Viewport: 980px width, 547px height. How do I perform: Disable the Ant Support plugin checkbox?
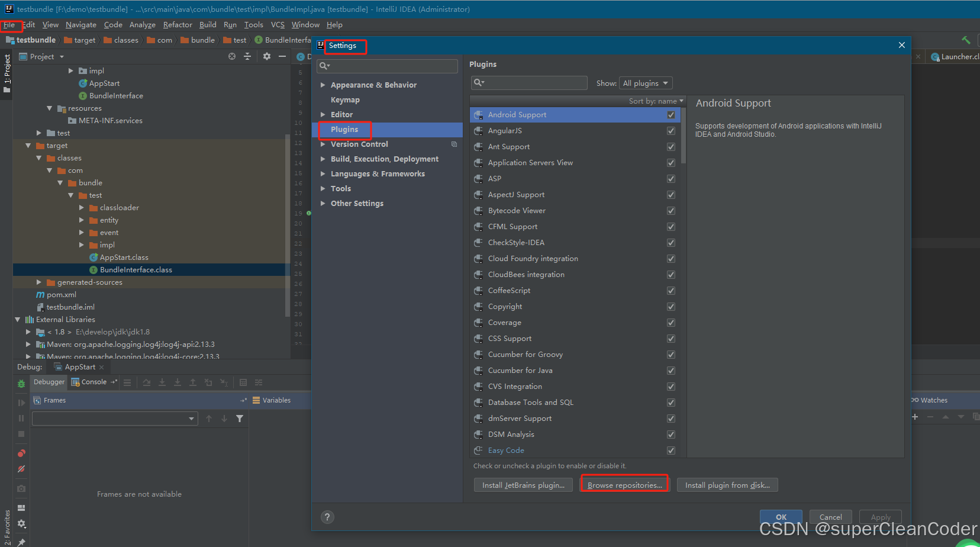click(671, 147)
